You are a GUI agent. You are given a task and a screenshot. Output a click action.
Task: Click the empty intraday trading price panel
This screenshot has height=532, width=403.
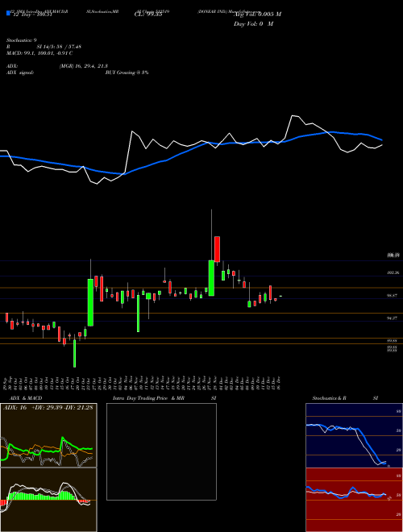[x=161, y=451]
